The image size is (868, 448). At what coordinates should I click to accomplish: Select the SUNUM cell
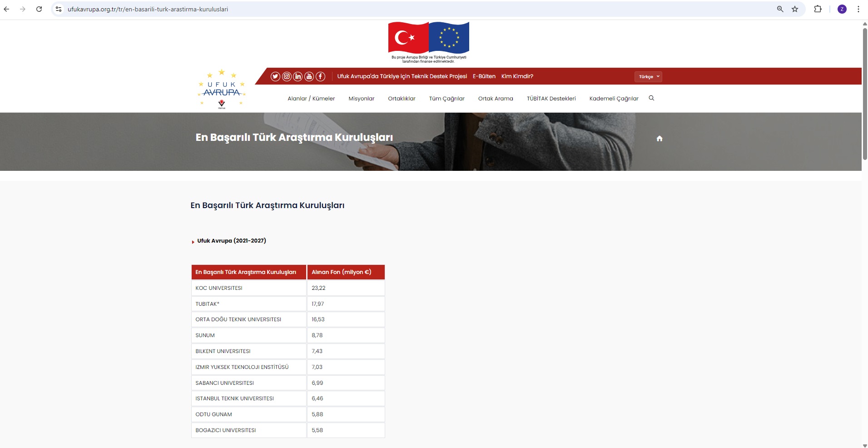coord(249,335)
